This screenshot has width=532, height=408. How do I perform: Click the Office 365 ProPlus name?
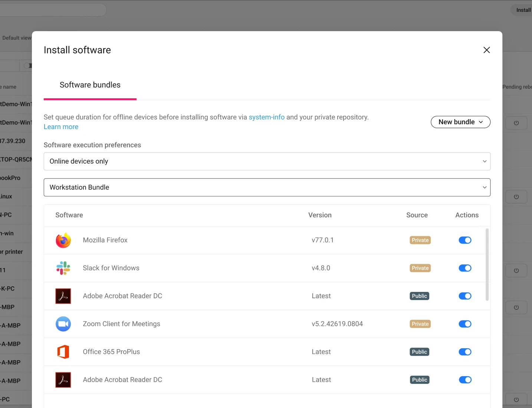coord(111,352)
